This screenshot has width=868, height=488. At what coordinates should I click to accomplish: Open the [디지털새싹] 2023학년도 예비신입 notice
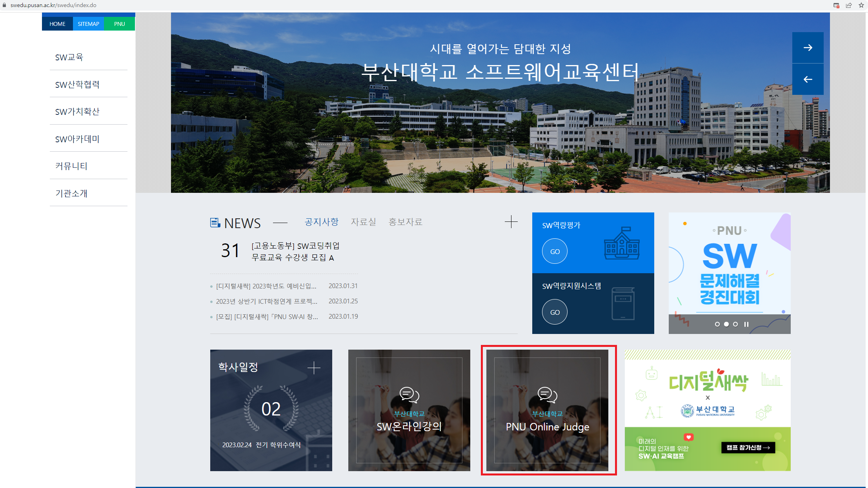click(266, 286)
